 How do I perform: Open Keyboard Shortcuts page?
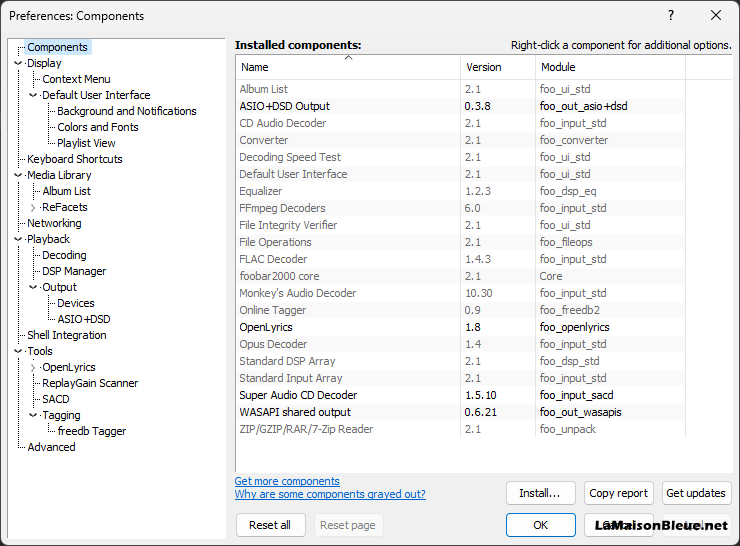[75, 159]
